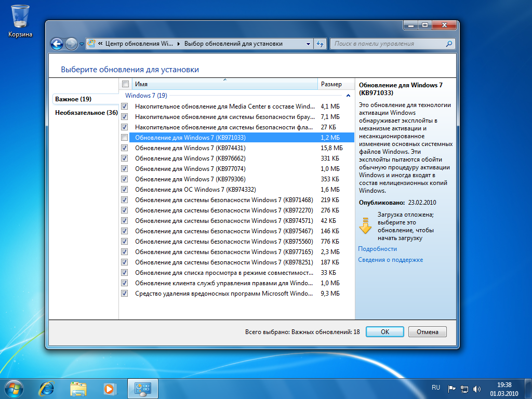The height and width of the screenshot is (399, 532).
Task: Launch Windows Media Player from the taskbar
Action: click(x=110, y=389)
